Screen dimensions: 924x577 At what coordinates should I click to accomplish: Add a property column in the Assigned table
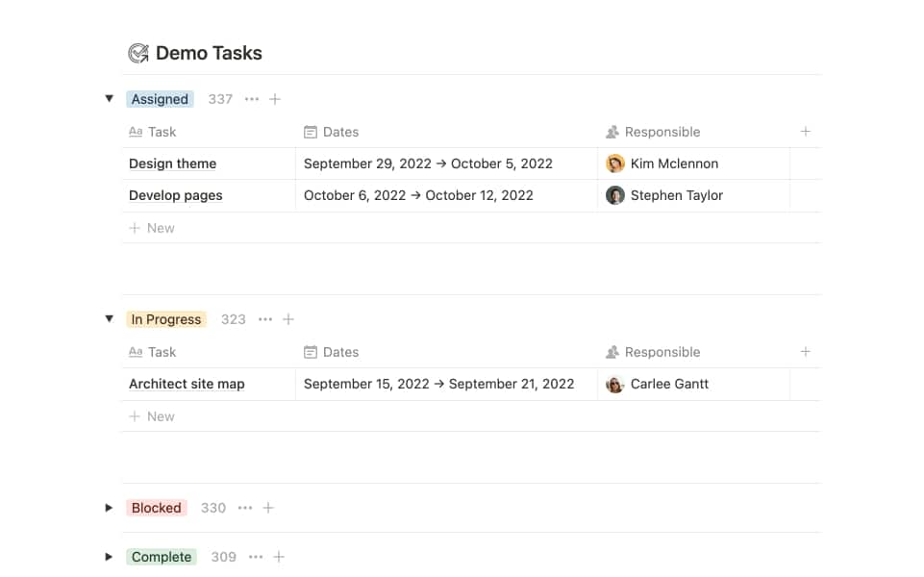tap(806, 132)
